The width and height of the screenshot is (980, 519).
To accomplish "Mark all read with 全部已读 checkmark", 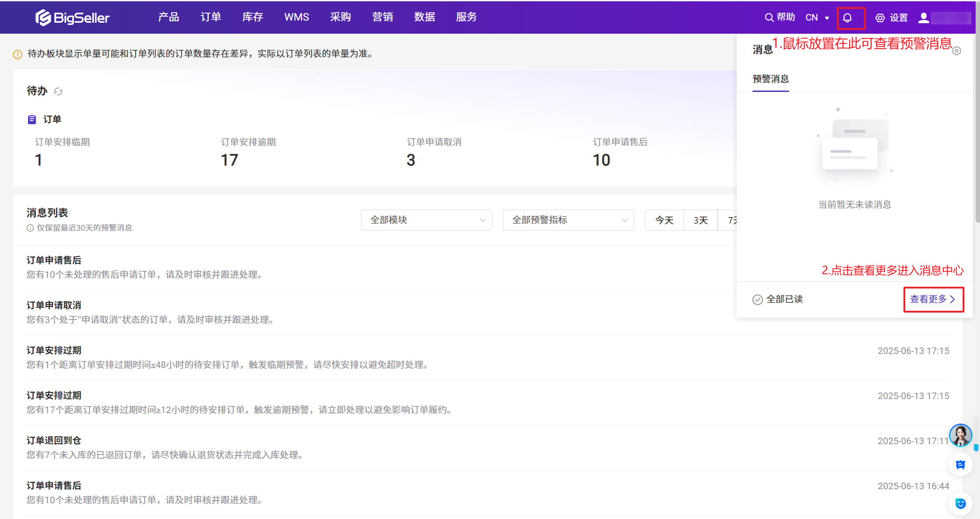I will point(777,299).
